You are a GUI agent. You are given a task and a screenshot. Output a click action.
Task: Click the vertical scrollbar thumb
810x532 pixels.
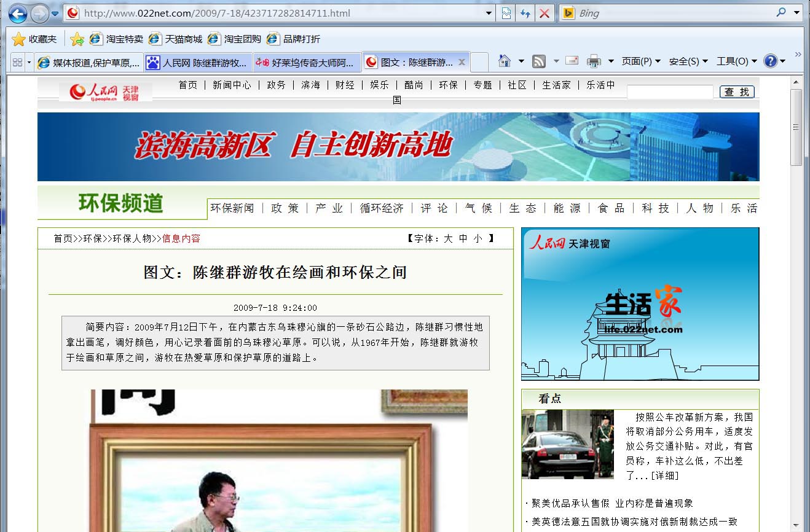[796, 127]
